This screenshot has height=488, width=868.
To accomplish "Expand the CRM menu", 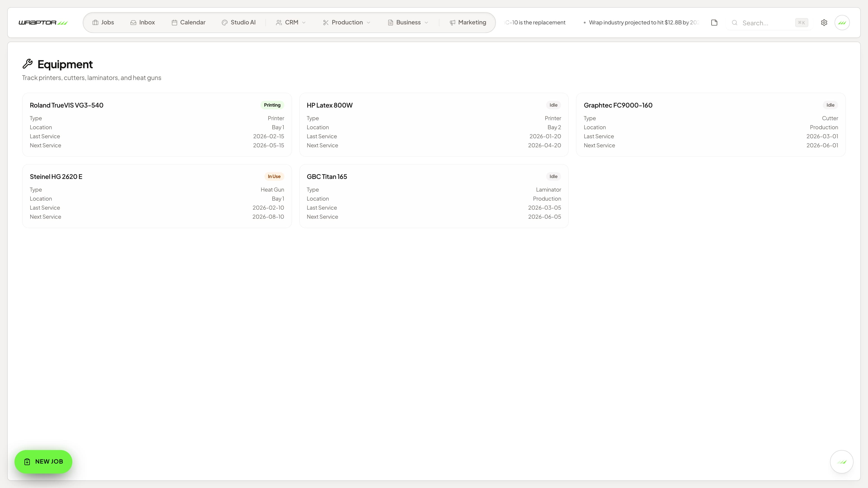I will [291, 23].
